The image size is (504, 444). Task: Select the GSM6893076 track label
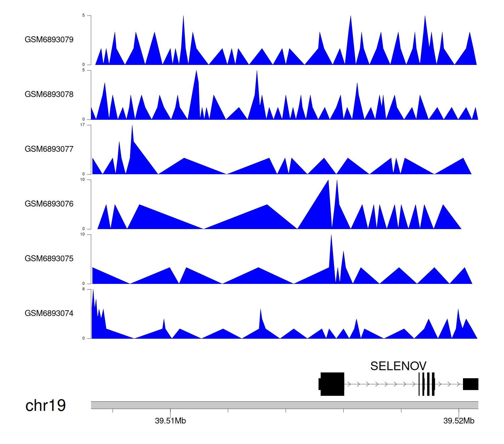[49, 204]
